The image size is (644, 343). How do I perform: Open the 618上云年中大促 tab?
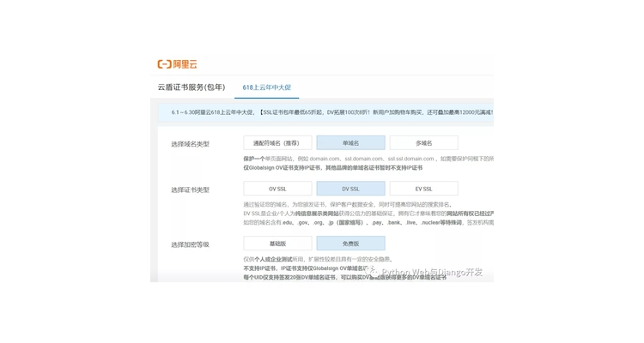click(266, 87)
